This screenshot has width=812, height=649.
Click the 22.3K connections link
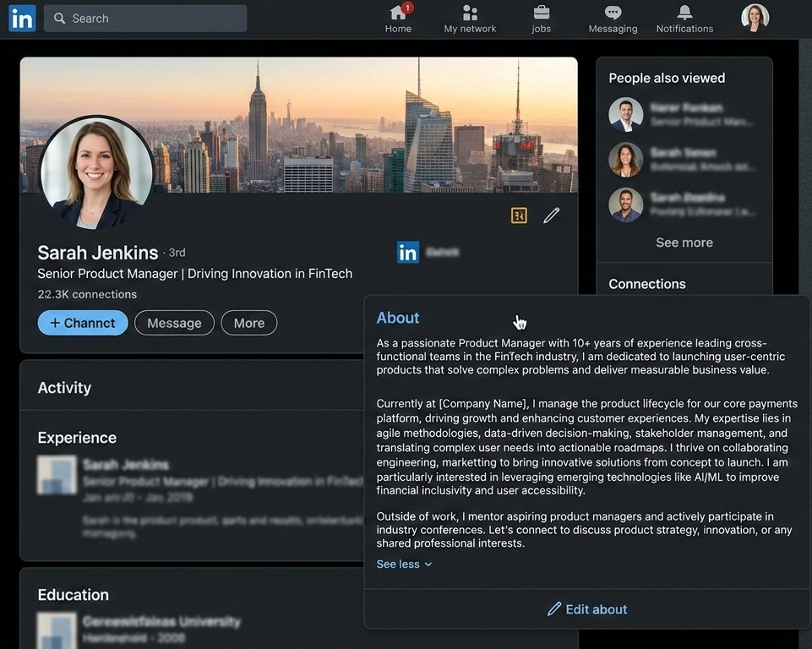click(x=87, y=294)
